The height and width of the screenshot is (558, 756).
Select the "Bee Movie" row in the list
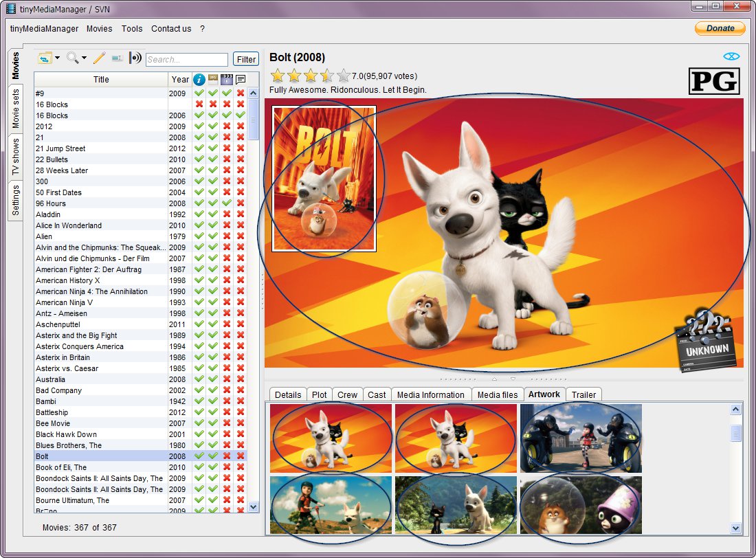tap(140, 423)
